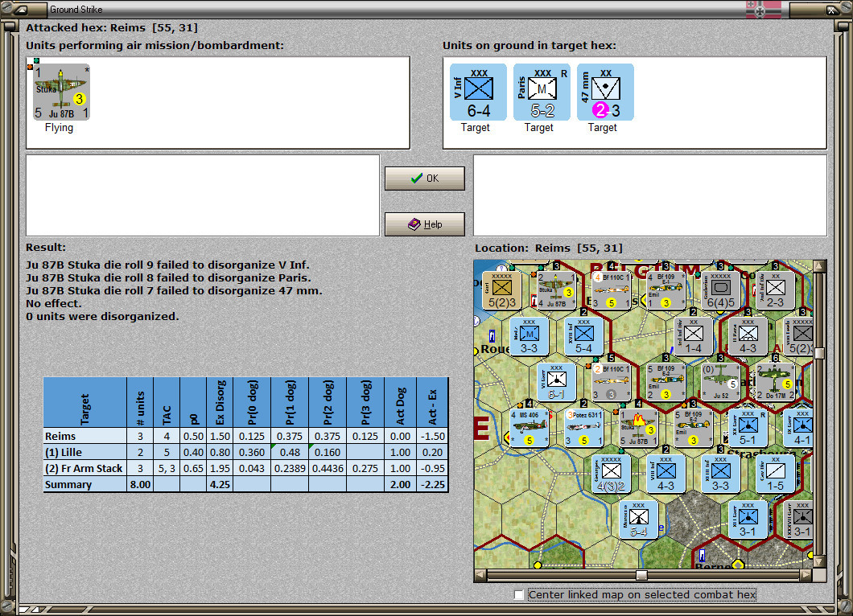The image size is (853, 616).
Task: Click the Act - Ex column header
Action: click(x=432, y=402)
